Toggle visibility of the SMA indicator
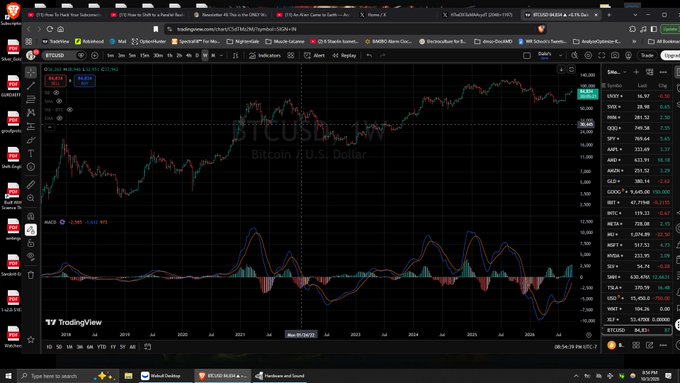Image resolution: width=680 pixels, height=383 pixels. tap(59, 101)
